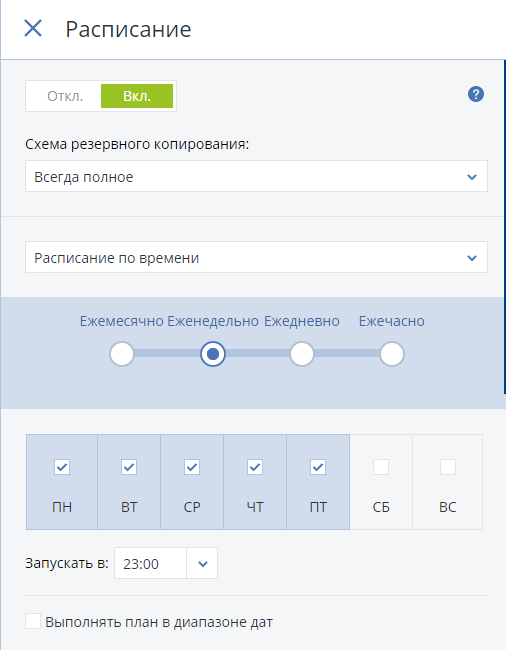Screen dimensions: 506x650
Task: Open help via the question mark icon
Action: point(476,94)
